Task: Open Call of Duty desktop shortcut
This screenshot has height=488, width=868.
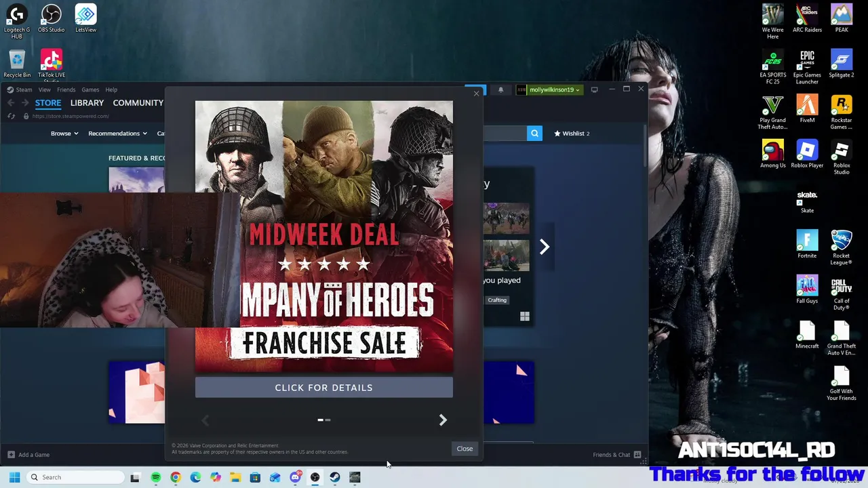Action: pos(842,293)
